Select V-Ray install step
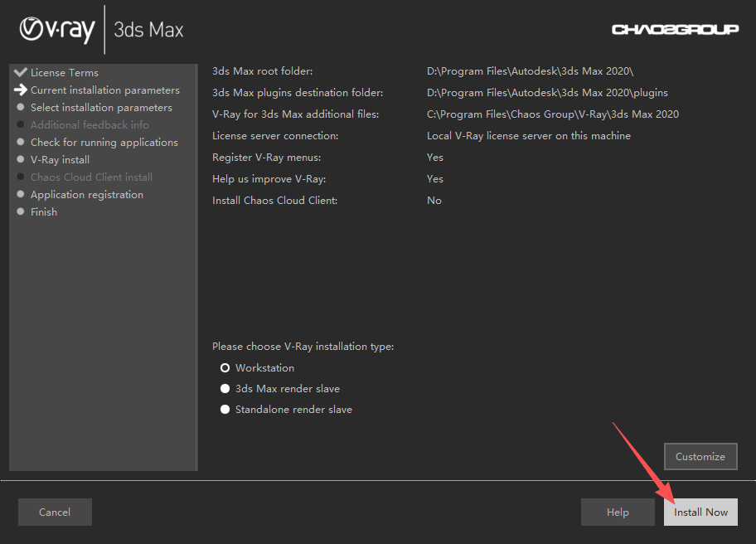756x544 pixels. coord(60,159)
